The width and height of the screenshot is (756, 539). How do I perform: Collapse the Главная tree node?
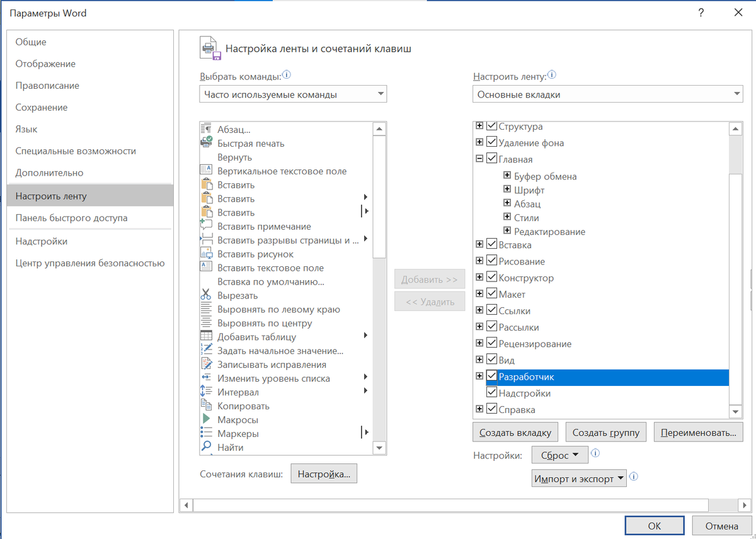tap(480, 159)
